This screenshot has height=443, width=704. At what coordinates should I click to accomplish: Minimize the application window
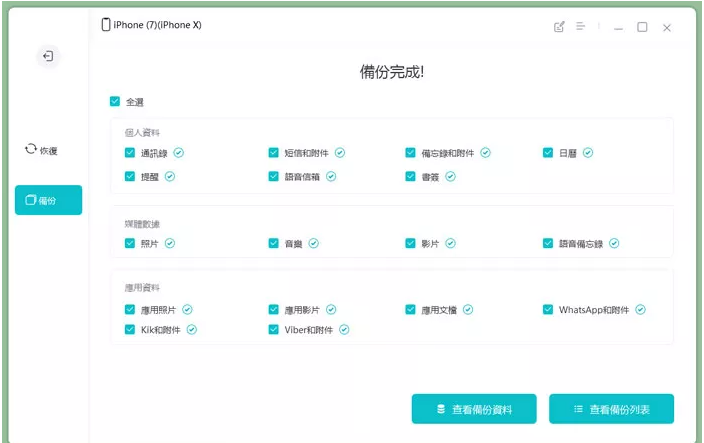coord(618,28)
